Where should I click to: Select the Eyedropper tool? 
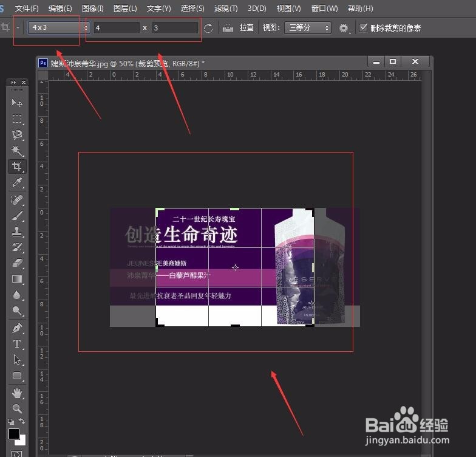coord(17,182)
